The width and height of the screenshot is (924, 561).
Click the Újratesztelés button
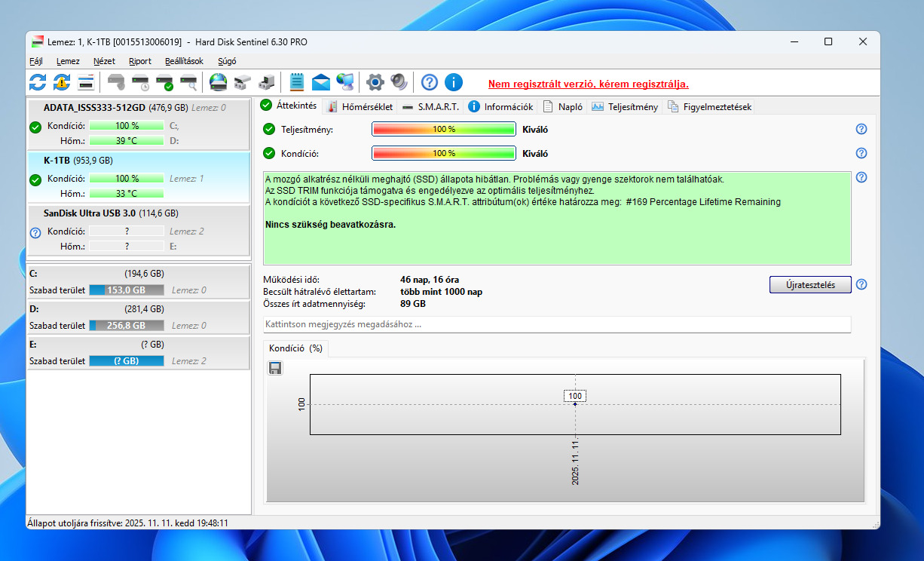click(x=810, y=284)
